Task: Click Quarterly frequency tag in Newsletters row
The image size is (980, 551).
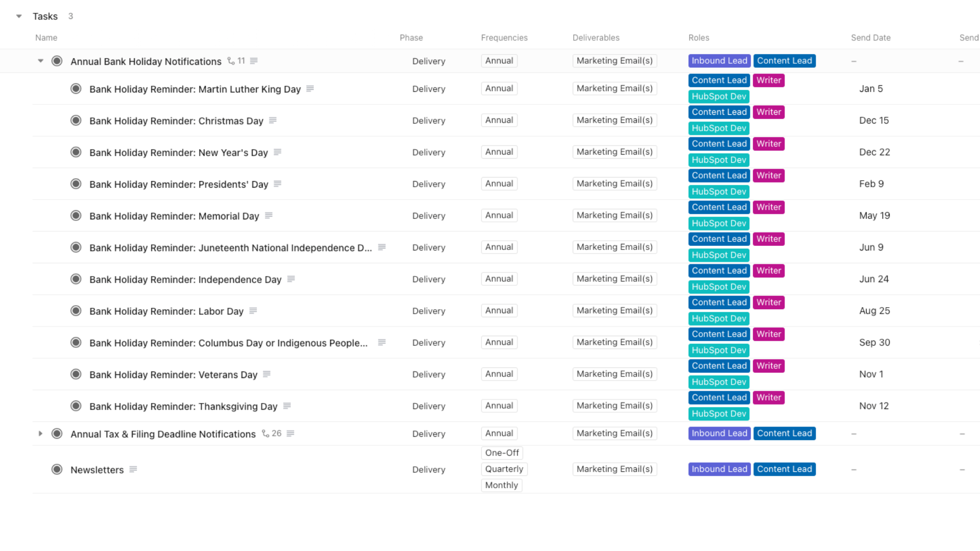Action: (x=504, y=469)
